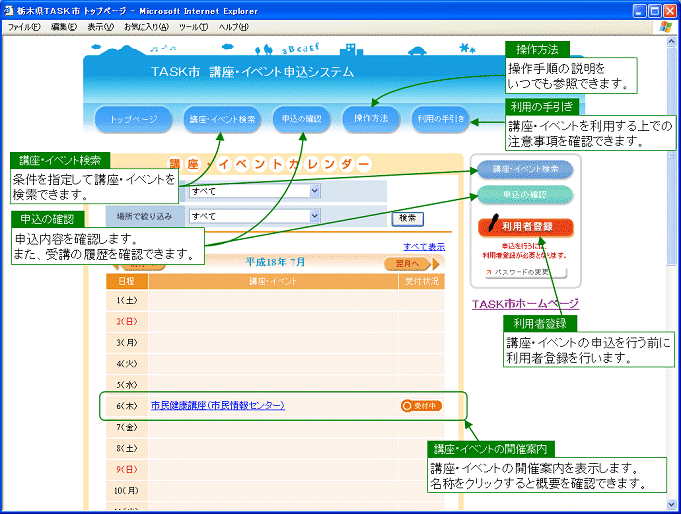Click sidebar 講座・イベント検索 button
This screenshot has width=681, height=514.
[525, 169]
